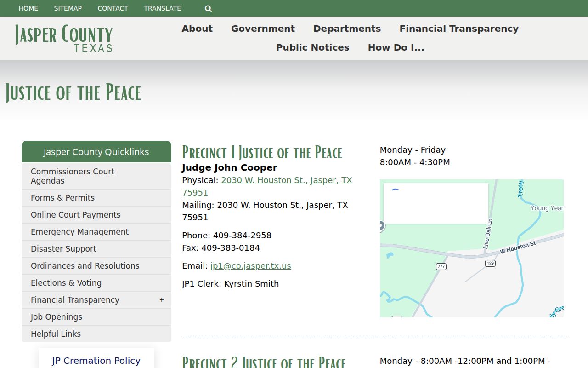Click the Jasper County Quicklinks header

96,152
